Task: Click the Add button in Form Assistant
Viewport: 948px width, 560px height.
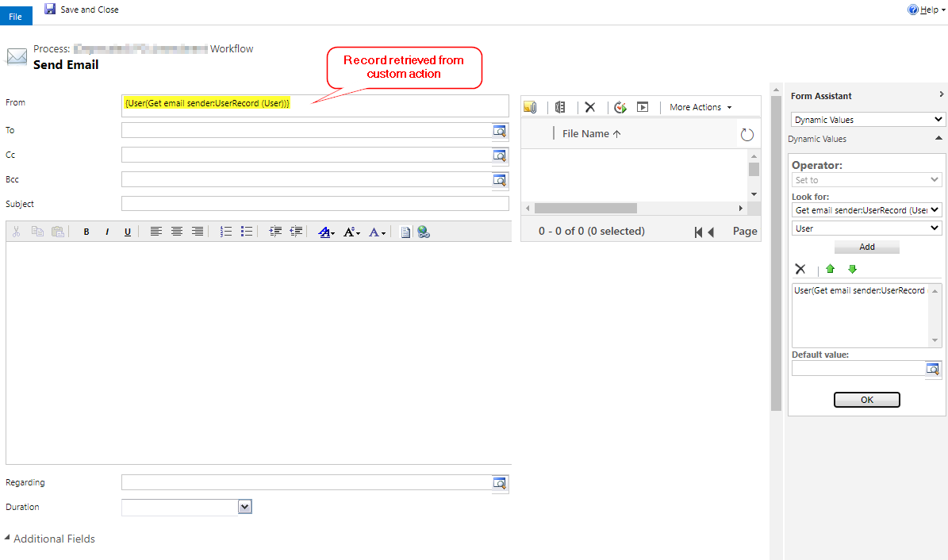Action: tap(866, 247)
